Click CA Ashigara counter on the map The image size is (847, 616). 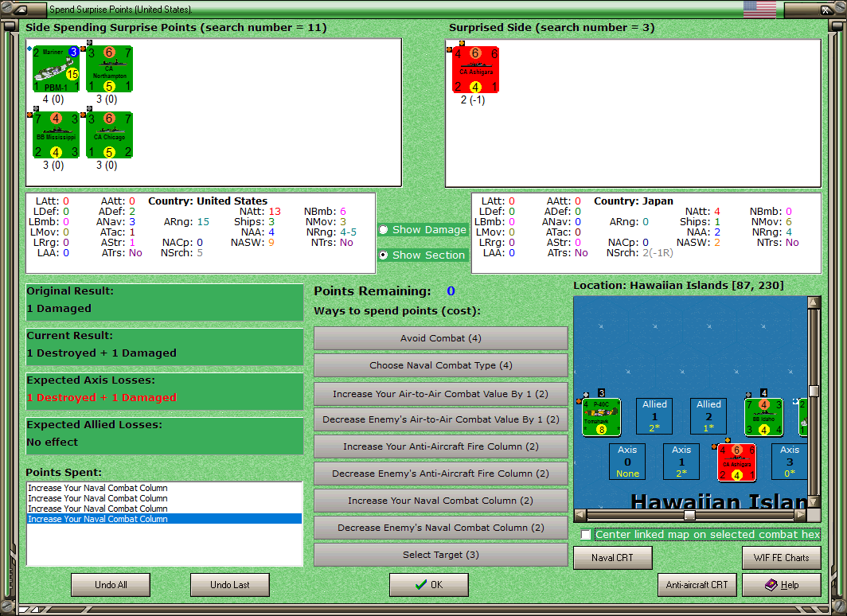pos(736,462)
